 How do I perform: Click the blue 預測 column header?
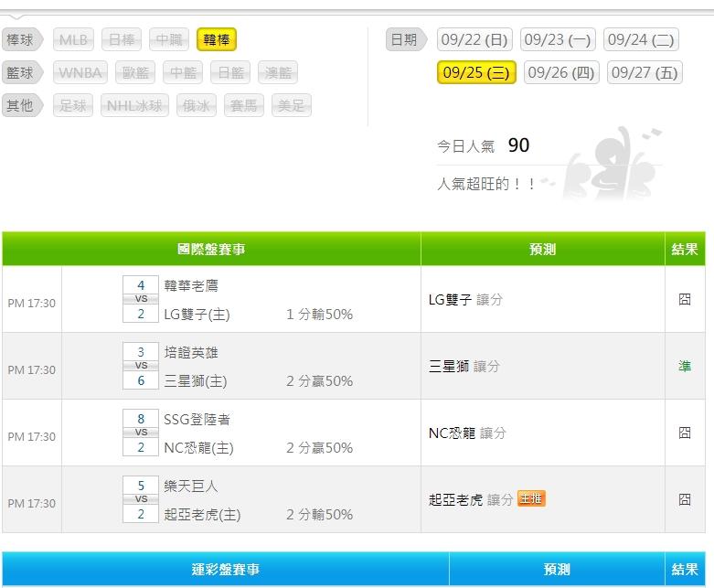pos(557,569)
